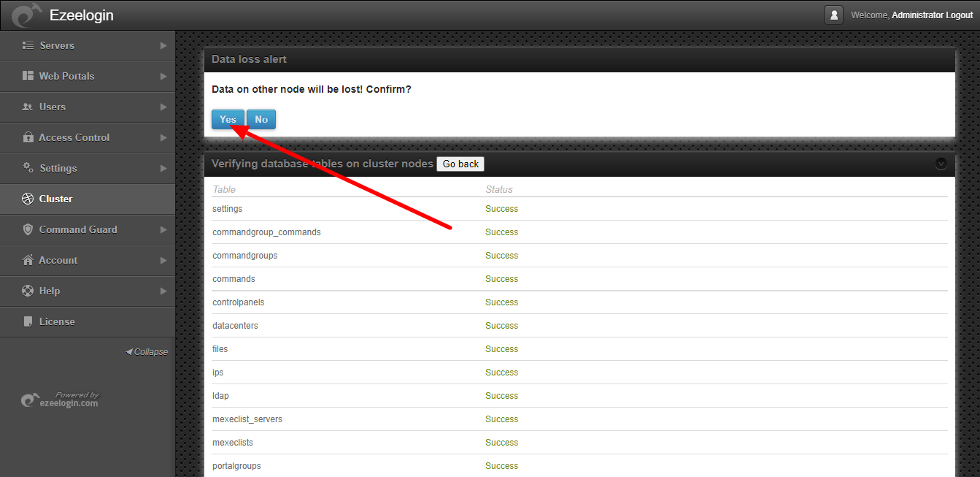Expand the Servers submenu arrow

(x=163, y=45)
